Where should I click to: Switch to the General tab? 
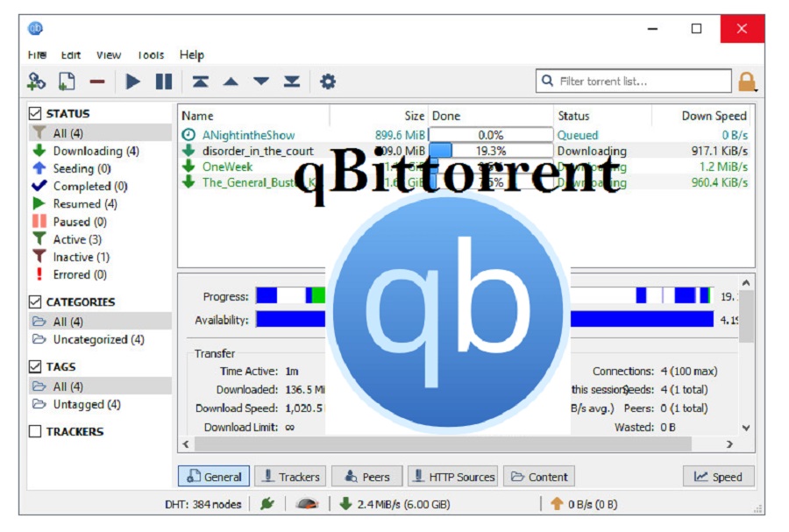pyautogui.click(x=214, y=476)
